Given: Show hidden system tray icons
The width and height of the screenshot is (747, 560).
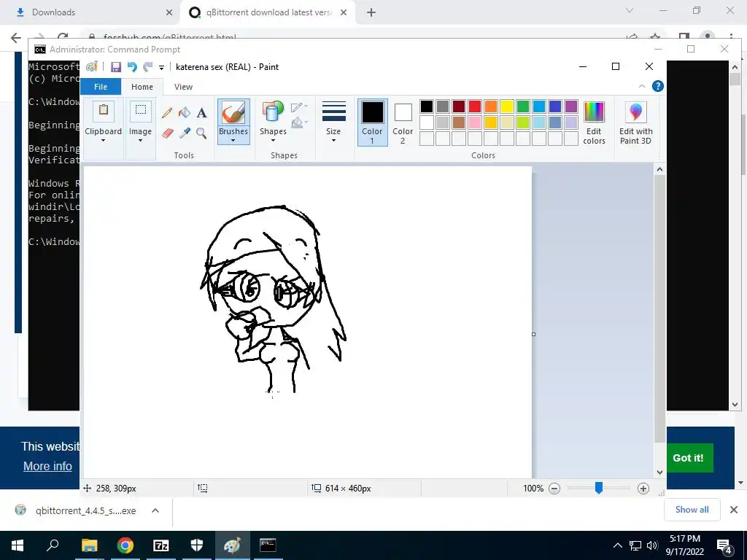Looking at the screenshot, I should pyautogui.click(x=617, y=545).
